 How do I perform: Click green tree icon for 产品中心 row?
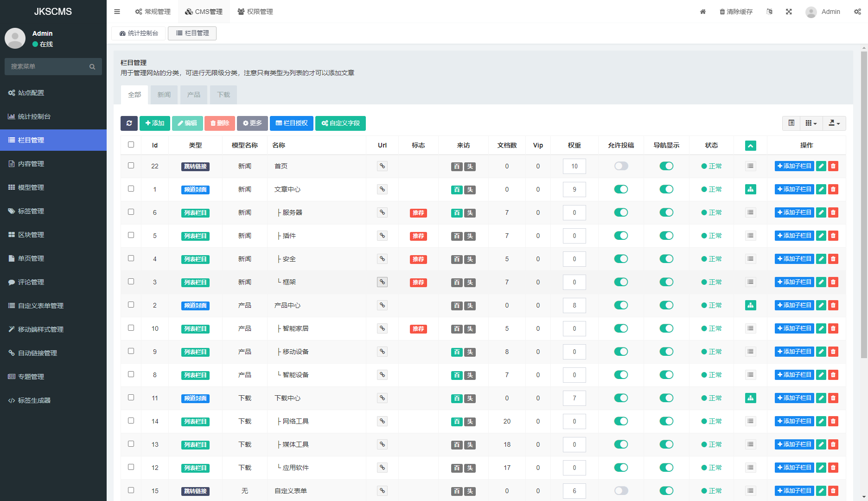coord(750,305)
